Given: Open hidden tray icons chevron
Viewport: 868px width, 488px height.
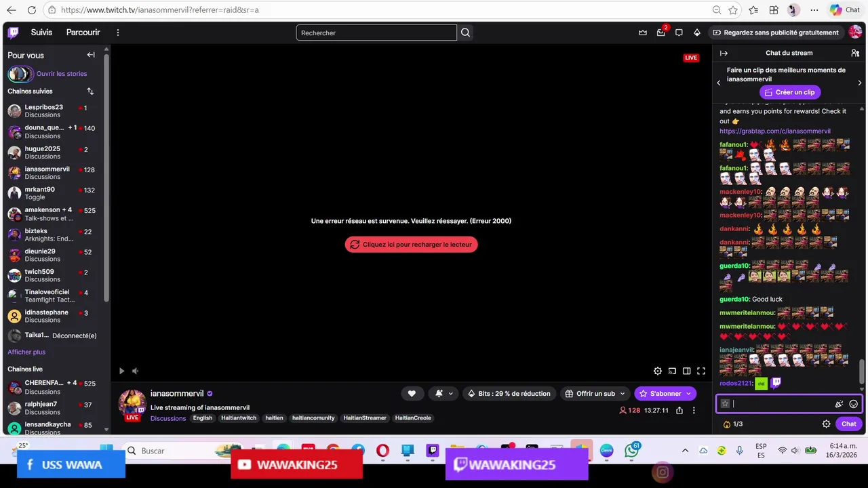Looking at the screenshot, I should point(685,451).
